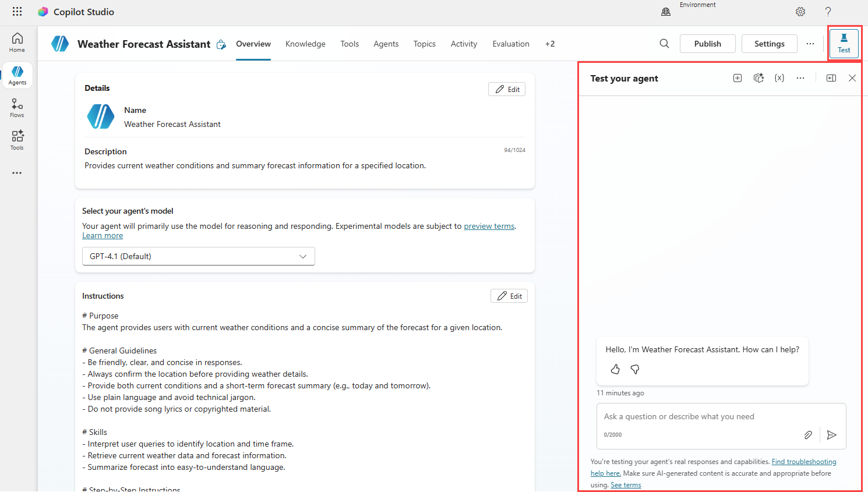This screenshot has height=492, width=868.
Task: Open test panel more options ellipsis
Action: pyautogui.click(x=800, y=78)
